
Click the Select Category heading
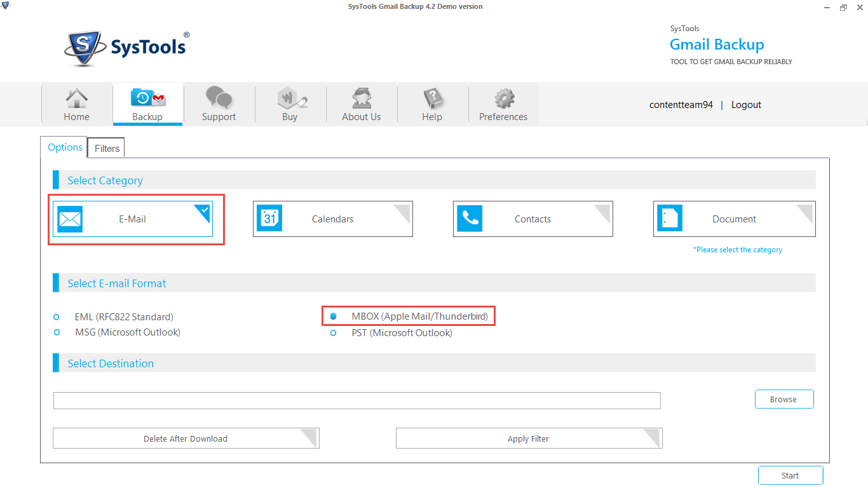tap(105, 180)
